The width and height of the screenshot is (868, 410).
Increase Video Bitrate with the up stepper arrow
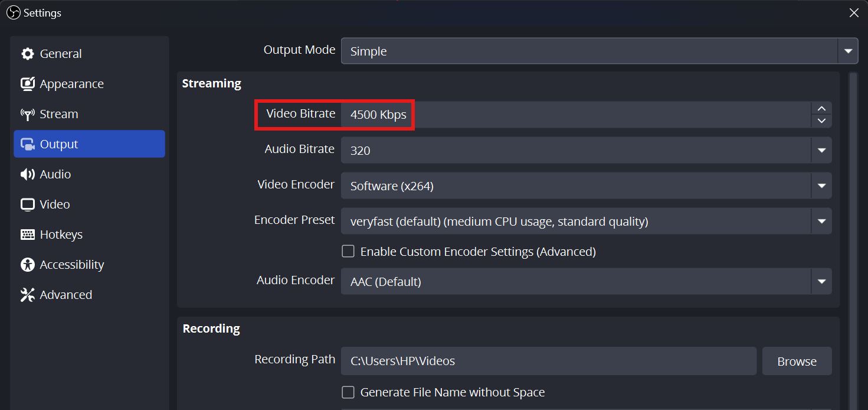tap(821, 108)
